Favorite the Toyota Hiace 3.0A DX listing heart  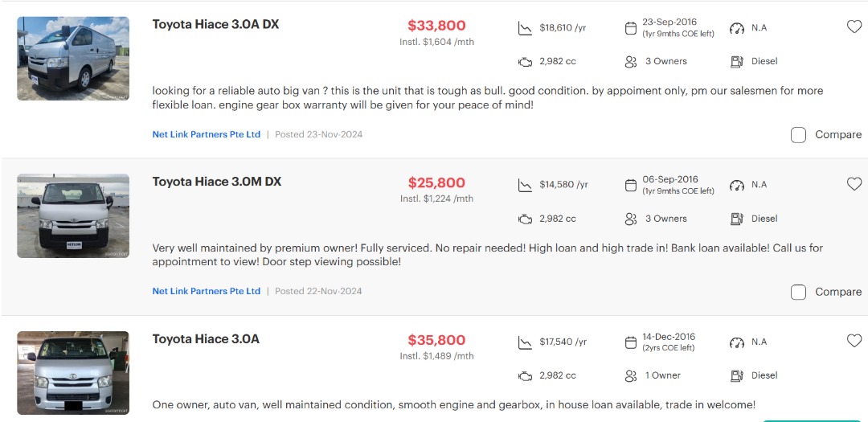coord(854,27)
